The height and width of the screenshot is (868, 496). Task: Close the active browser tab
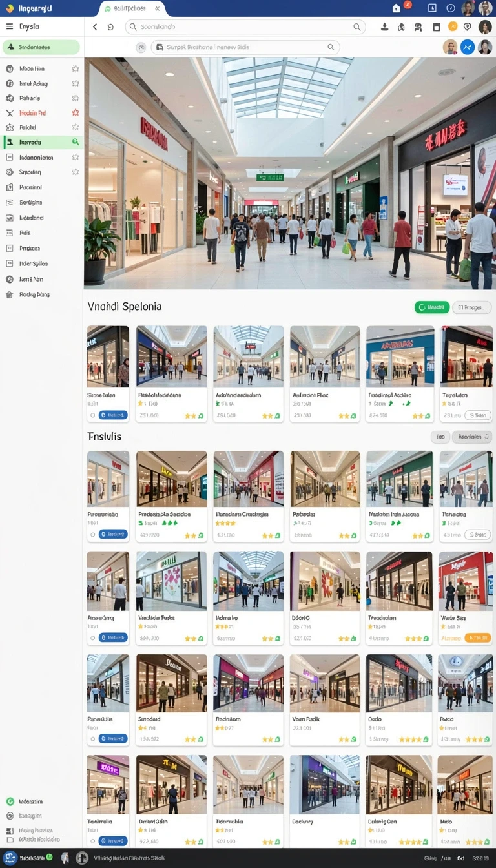click(x=158, y=8)
